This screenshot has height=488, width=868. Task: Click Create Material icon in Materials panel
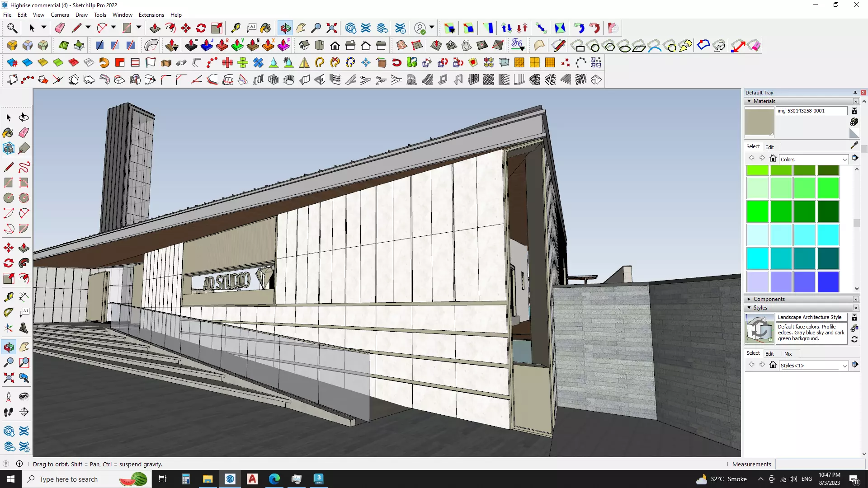click(854, 122)
